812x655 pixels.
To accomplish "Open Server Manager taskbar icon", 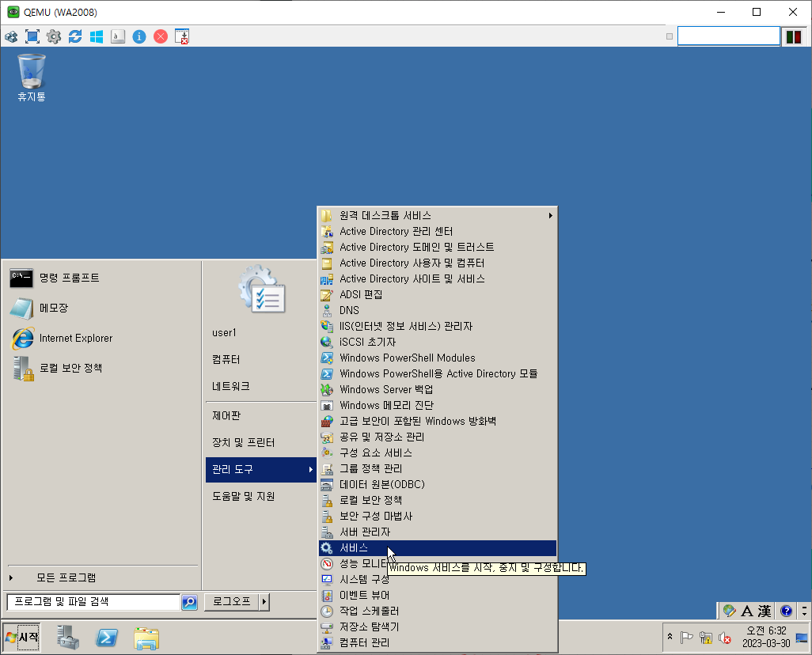I will 68,638.
